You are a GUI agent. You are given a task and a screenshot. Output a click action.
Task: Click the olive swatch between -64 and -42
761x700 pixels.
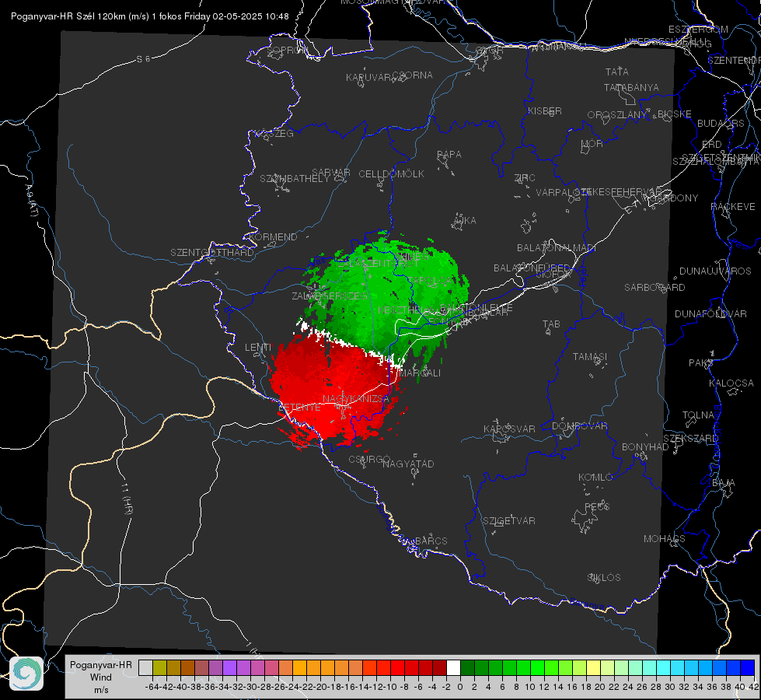point(159,667)
